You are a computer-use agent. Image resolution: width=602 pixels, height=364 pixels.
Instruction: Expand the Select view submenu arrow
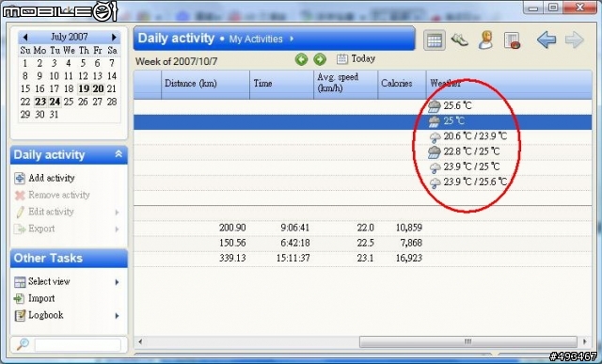(117, 282)
